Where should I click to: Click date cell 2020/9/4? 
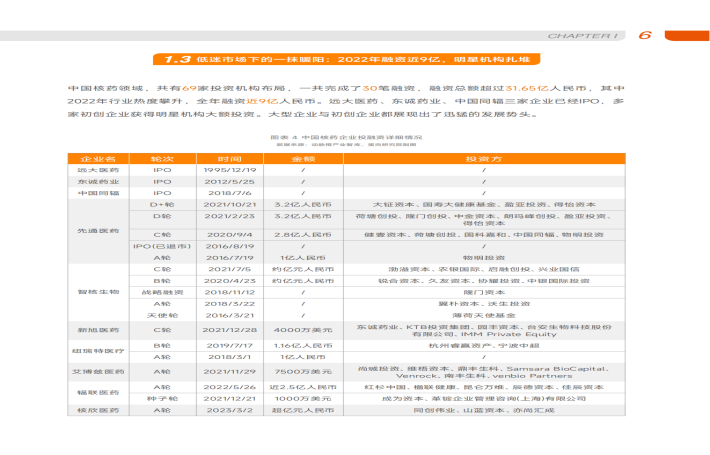(x=230, y=235)
